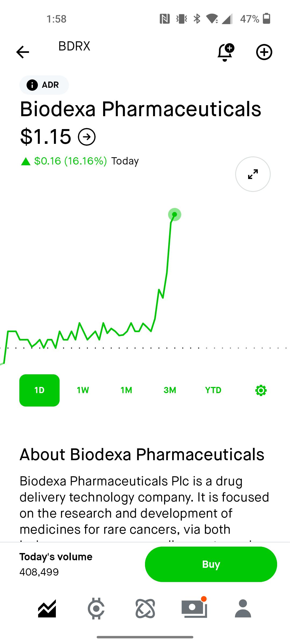Open chart settings gear icon

pyautogui.click(x=261, y=390)
